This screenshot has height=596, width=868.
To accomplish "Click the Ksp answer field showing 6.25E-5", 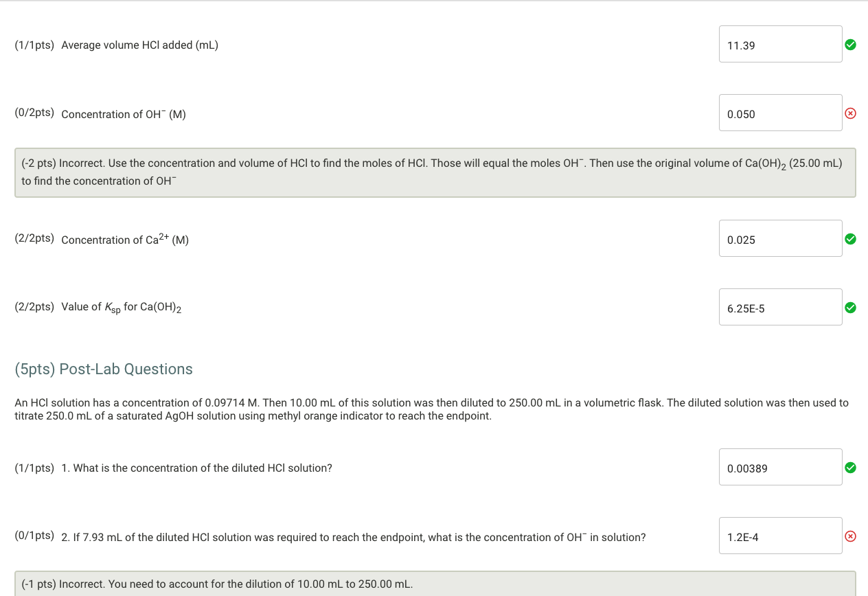I will point(780,307).
